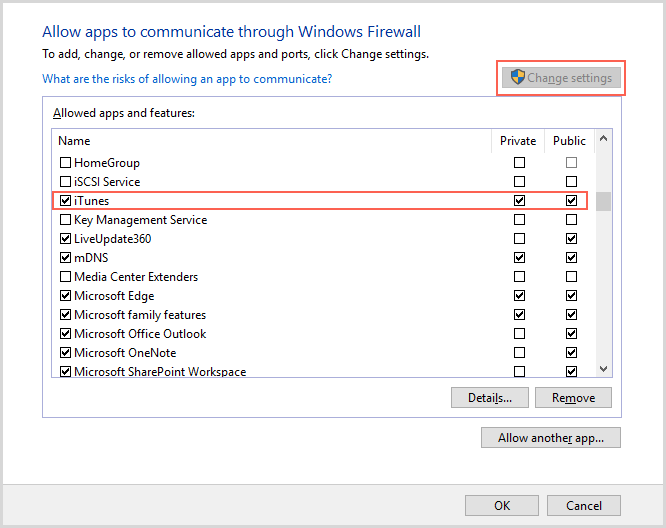The height and width of the screenshot is (528, 666).
Task: Select the Microsoft Edge row text
Action: [x=114, y=296]
